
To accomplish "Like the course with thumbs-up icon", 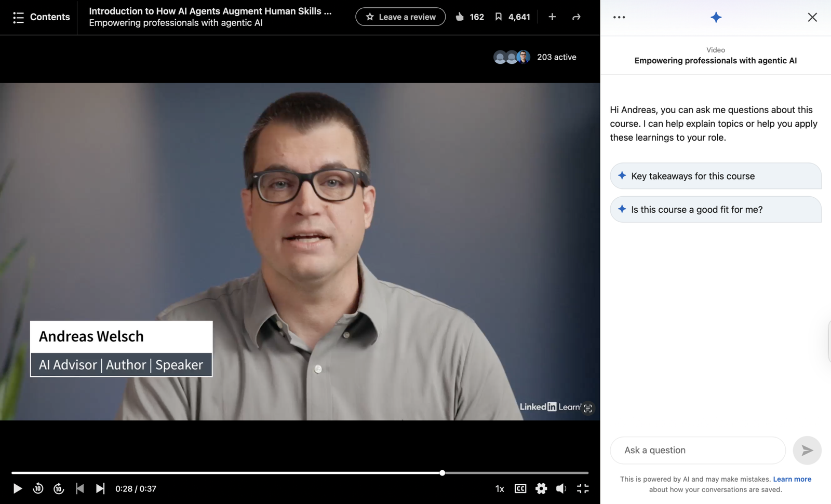I will click(x=460, y=17).
